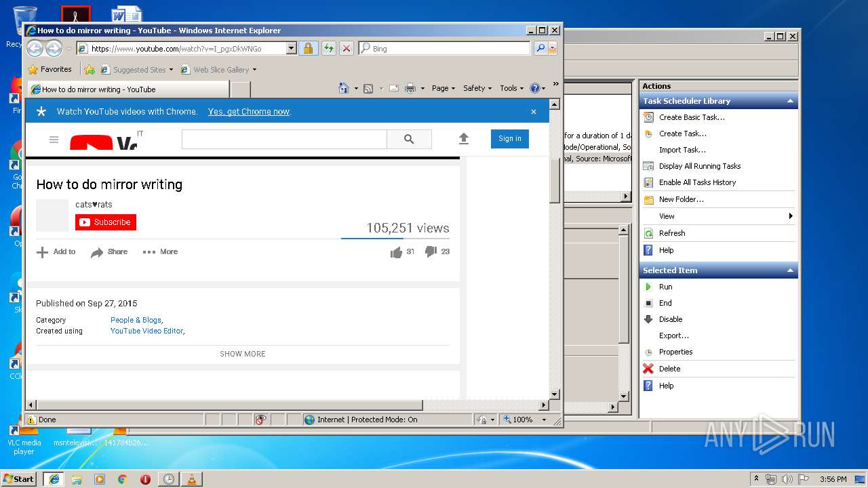Click the YouTube search text field
The height and width of the screenshot is (488, 868).
click(284, 139)
